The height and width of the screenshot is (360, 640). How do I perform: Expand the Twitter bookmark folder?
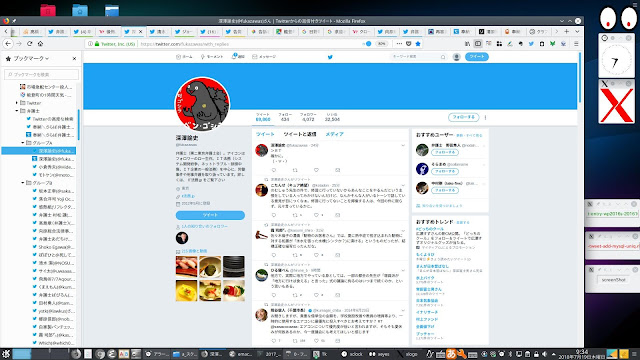pyautogui.click(x=17, y=103)
